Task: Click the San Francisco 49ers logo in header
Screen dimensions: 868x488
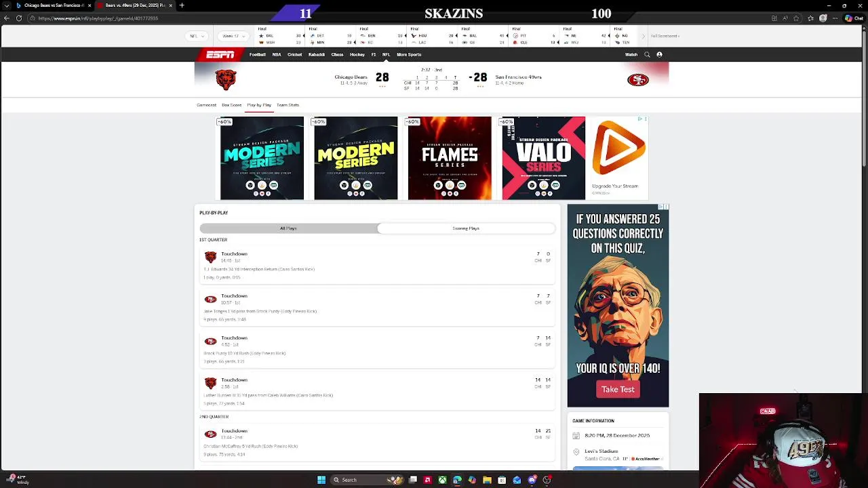Action: coord(637,80)
